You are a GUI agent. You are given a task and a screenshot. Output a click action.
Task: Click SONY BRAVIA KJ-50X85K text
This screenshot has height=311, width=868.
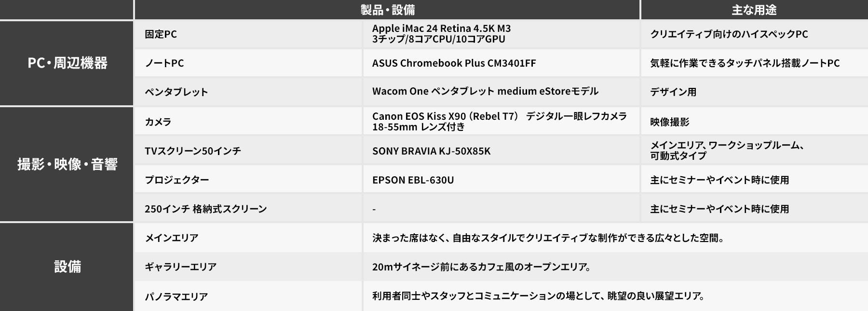point(431,151)
